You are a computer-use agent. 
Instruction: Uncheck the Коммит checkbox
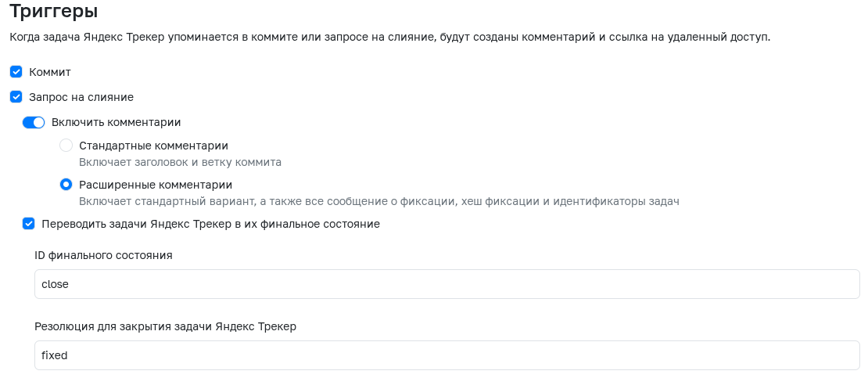tap(16, 72)
